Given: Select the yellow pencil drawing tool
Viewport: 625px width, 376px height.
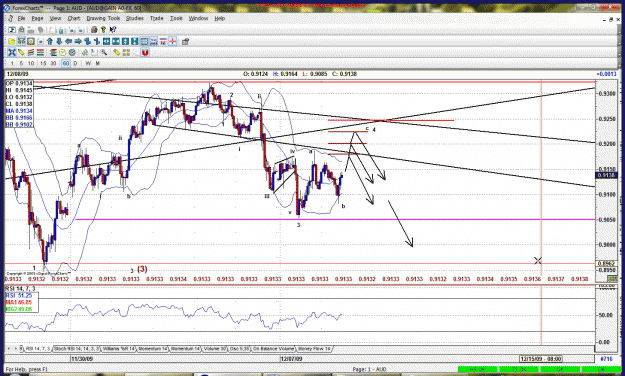Looking at the screenshot, I should (x=21, y=52).
